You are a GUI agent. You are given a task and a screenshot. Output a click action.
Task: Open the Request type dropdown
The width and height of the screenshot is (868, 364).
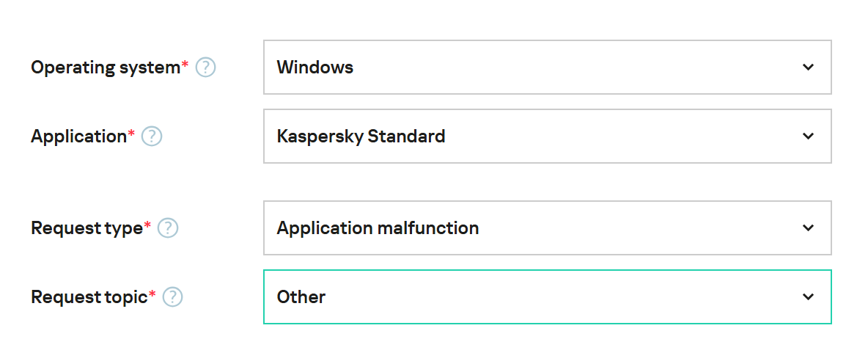point(547,227)
